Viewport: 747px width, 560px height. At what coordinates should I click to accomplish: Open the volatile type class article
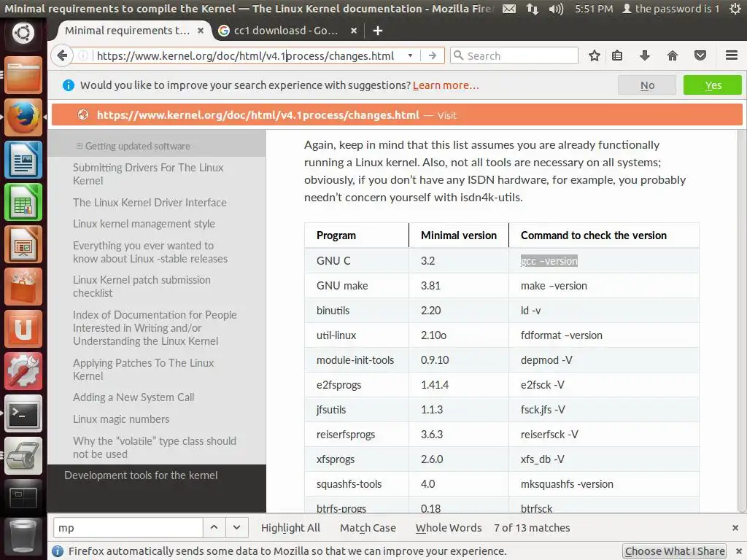[155, 447]
